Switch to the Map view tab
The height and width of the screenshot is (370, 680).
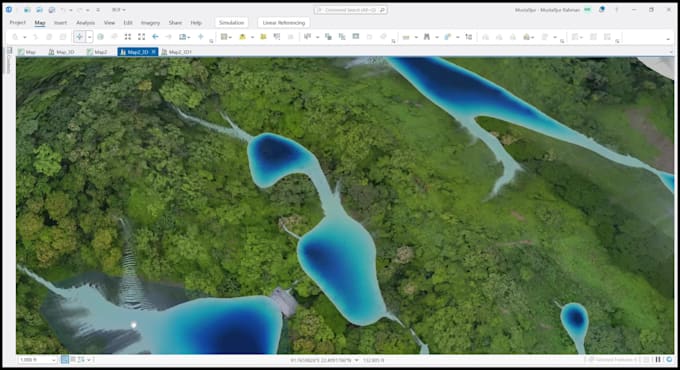(x=27, y=52)
